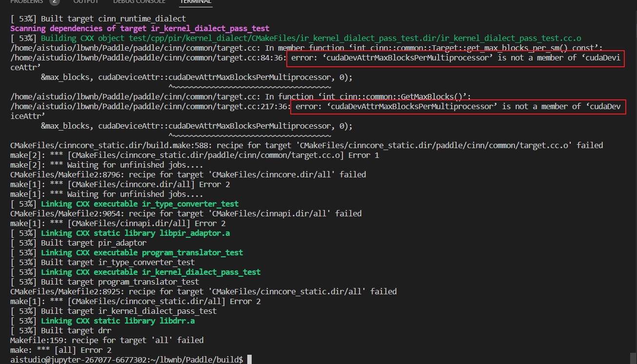Click the terminal cursor after the build$ prompt

click(x=249, y=360)
